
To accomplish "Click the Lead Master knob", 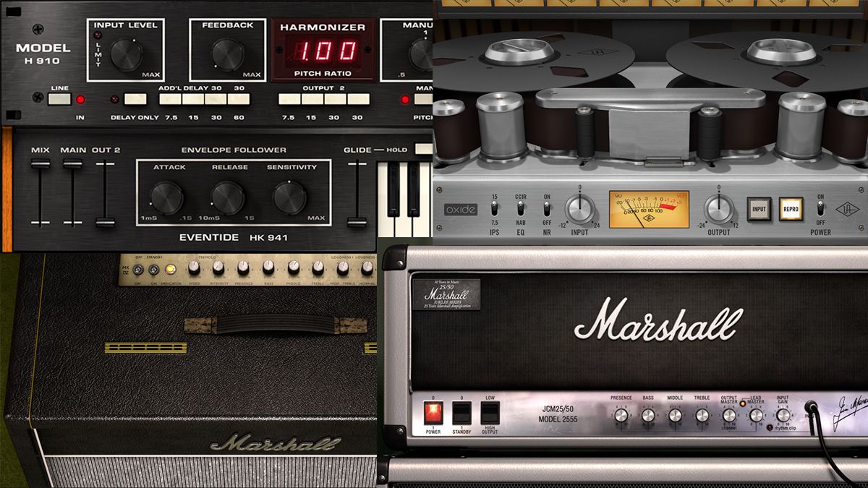I will tap(756, 415).
